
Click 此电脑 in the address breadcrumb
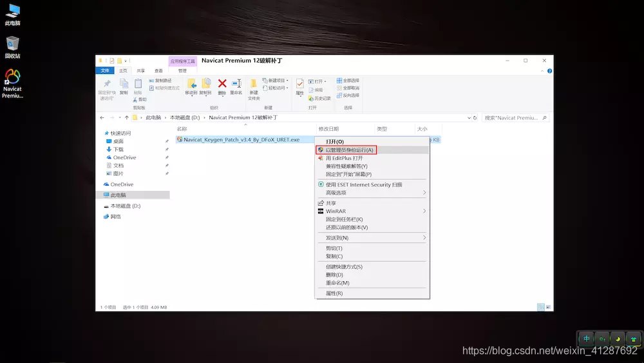pos(153,117)
